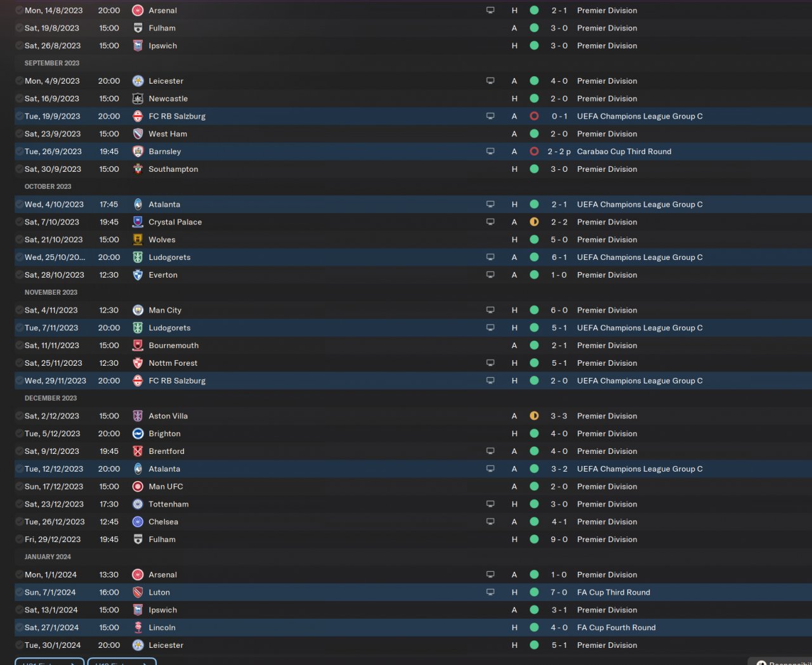Open the 9 - 0 Fulham match result
Screen dimensions: 812x665
pyautogui.click(x=559, y=539)
